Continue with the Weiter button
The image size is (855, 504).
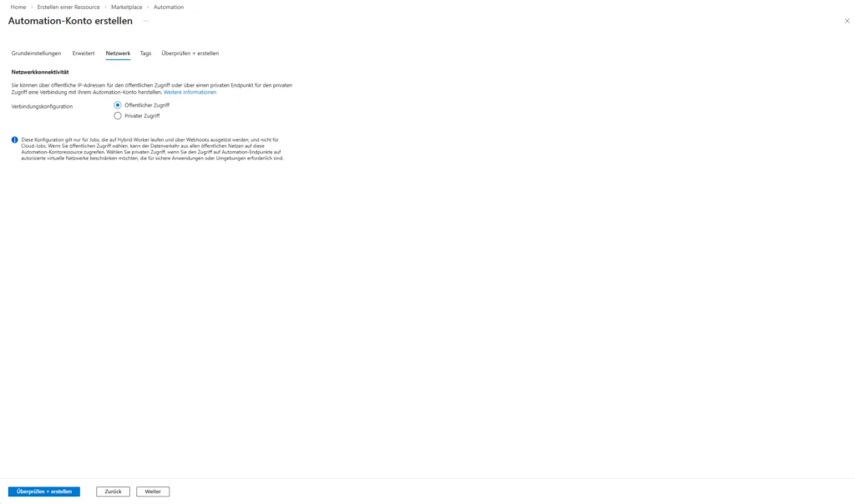pos(153,491)
